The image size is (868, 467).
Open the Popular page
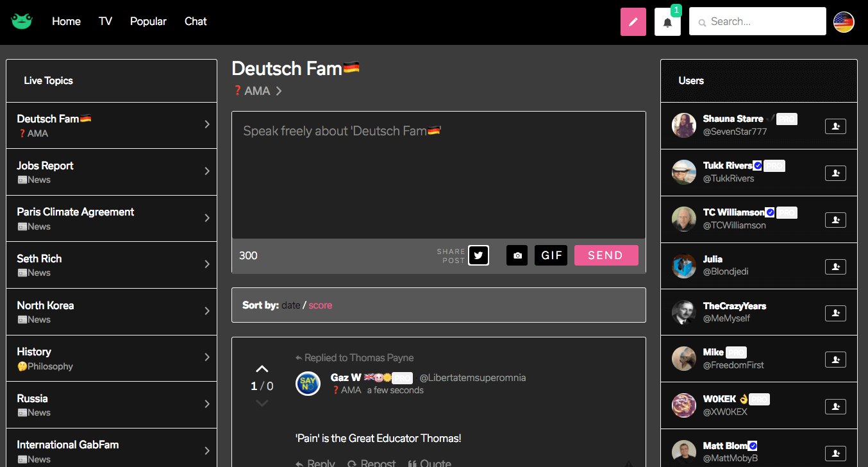tap(148, 21)
